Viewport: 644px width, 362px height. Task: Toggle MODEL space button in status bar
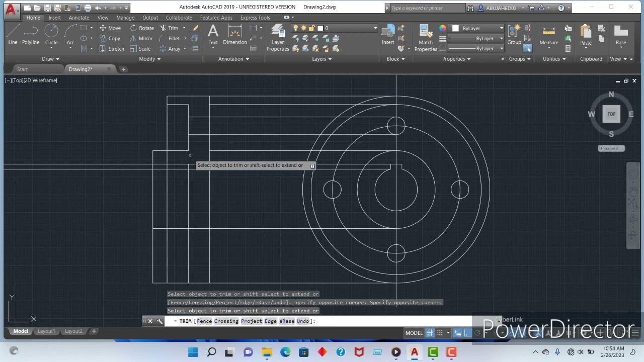[414, 333]
